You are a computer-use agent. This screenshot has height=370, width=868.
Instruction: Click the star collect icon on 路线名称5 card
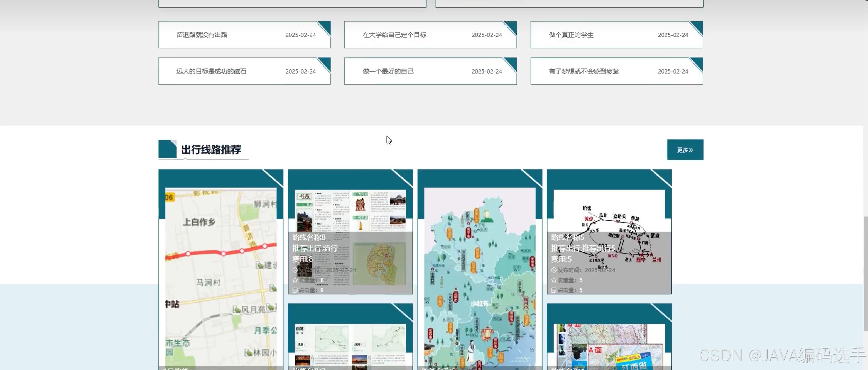tap(554, 280)
